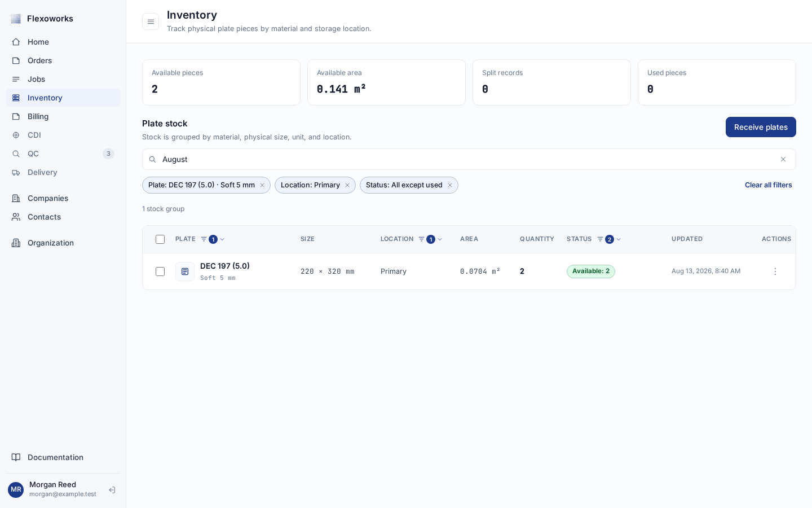
Task: Open the Status column filter dropdown
Action: point(609,239)
